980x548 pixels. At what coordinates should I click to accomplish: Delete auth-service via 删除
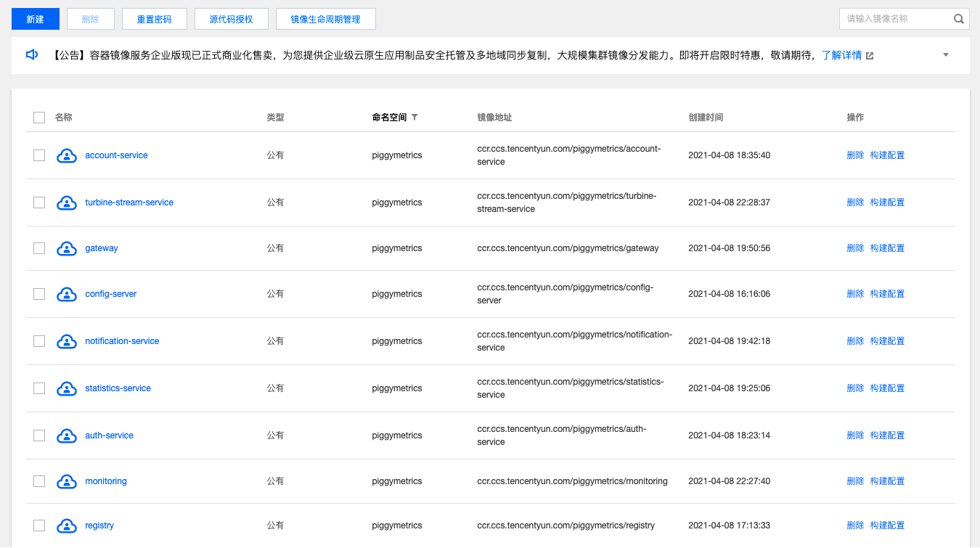[855, 435]
